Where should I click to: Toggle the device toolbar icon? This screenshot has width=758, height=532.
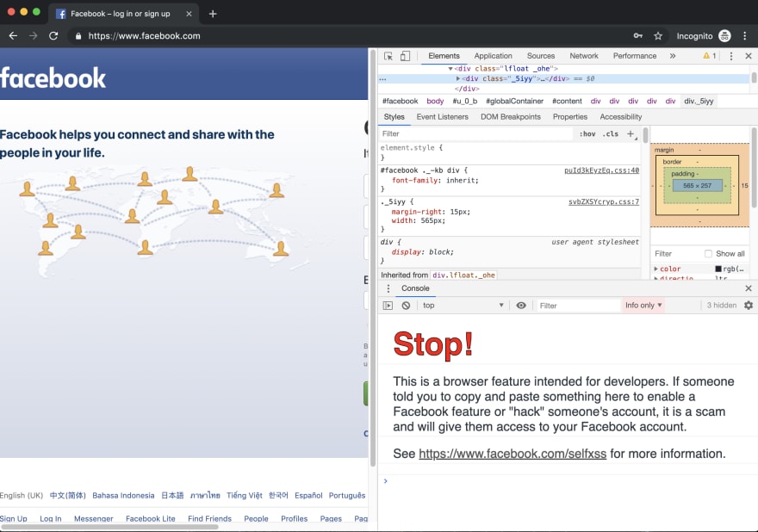tap(405, 56)
